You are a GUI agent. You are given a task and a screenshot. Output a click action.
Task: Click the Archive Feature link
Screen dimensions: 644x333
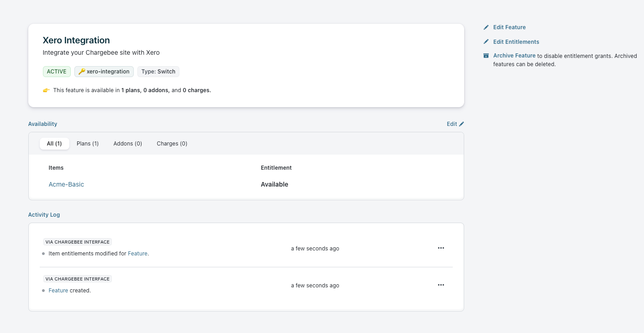click(x=514, y=56)
